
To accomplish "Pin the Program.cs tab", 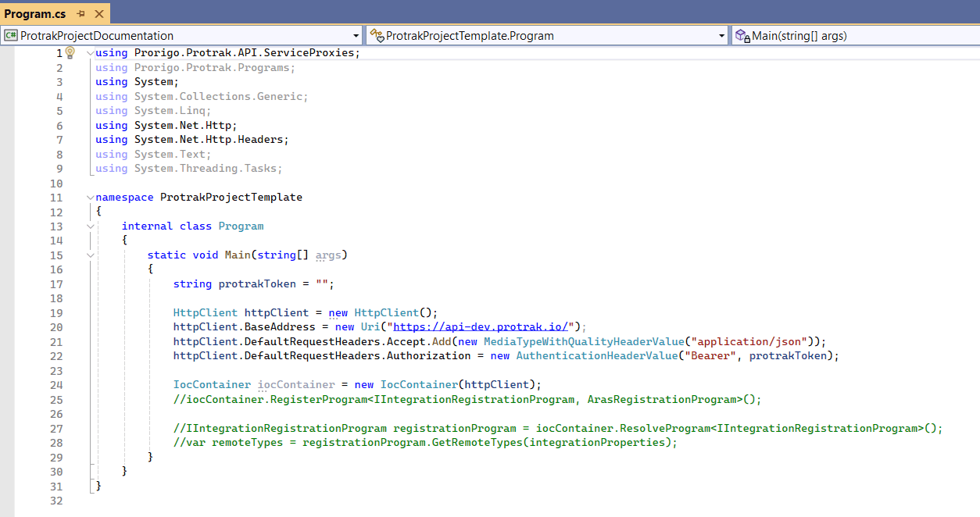I will (81, 14).
